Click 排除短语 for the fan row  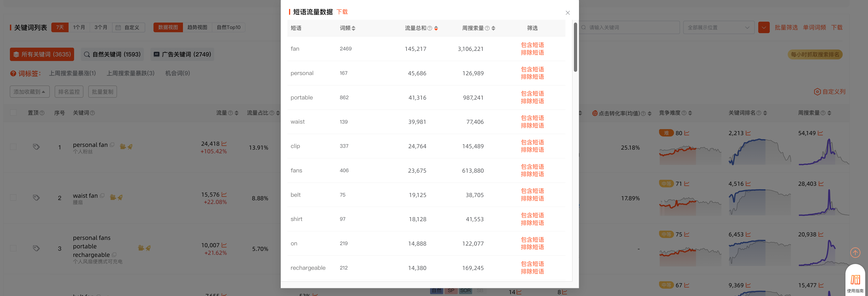[532, 52]
